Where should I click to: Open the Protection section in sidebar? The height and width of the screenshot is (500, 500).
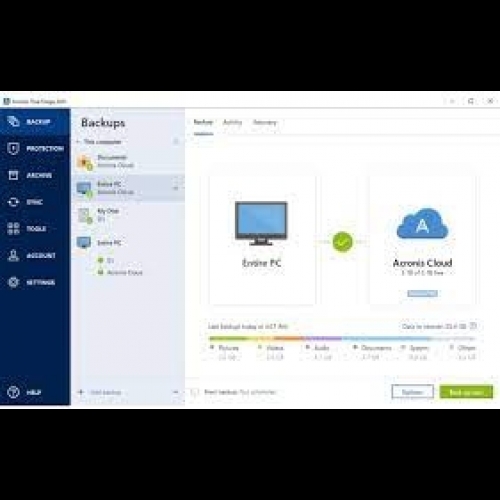[35, 148]
